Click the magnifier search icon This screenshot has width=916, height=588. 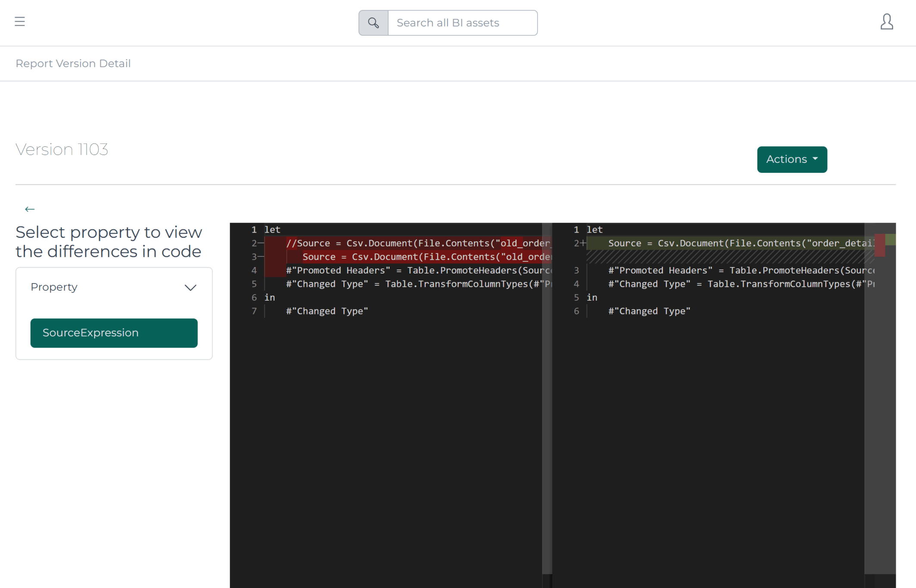373,23
